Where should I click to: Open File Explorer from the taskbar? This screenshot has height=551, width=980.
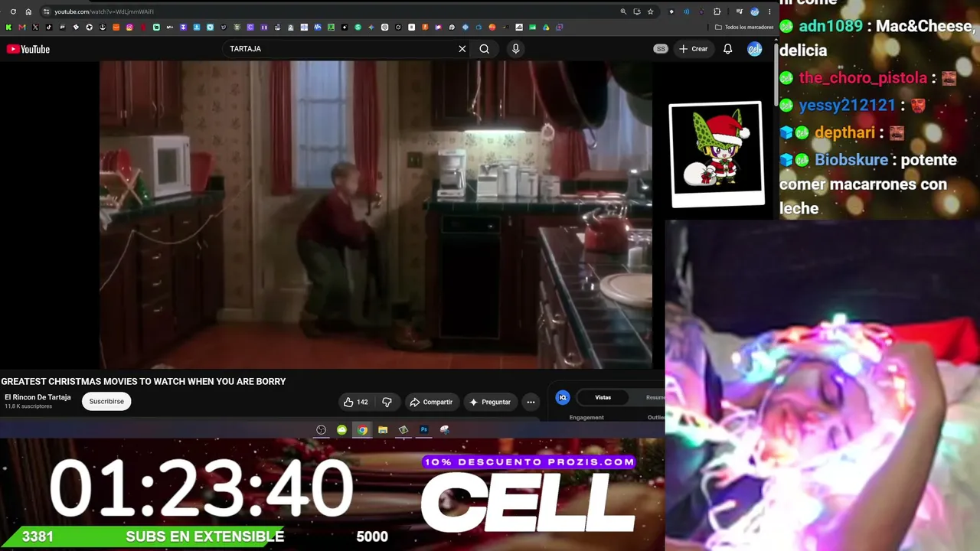pos(383,430)
